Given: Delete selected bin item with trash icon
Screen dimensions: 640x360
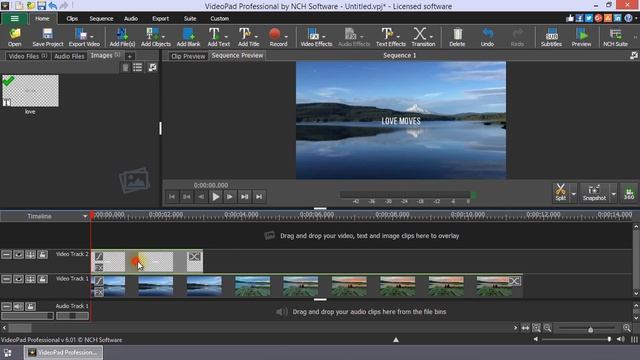Looking at the screenshot, I should 125,67.
